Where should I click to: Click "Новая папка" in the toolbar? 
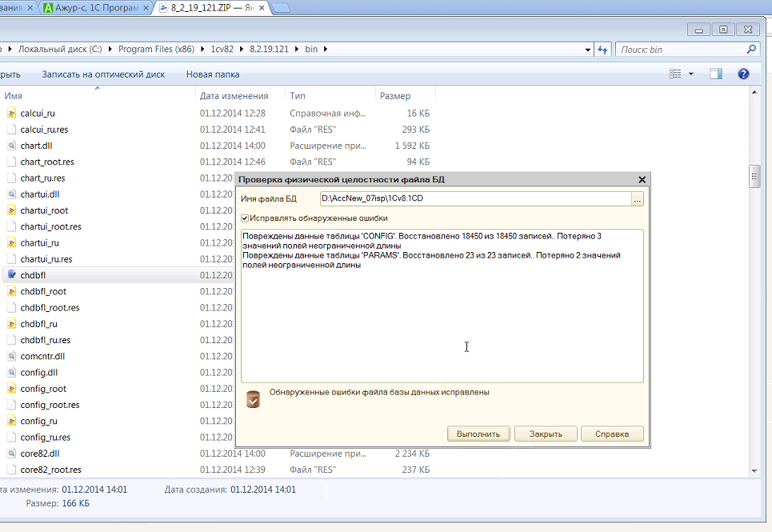click(212, 74)
